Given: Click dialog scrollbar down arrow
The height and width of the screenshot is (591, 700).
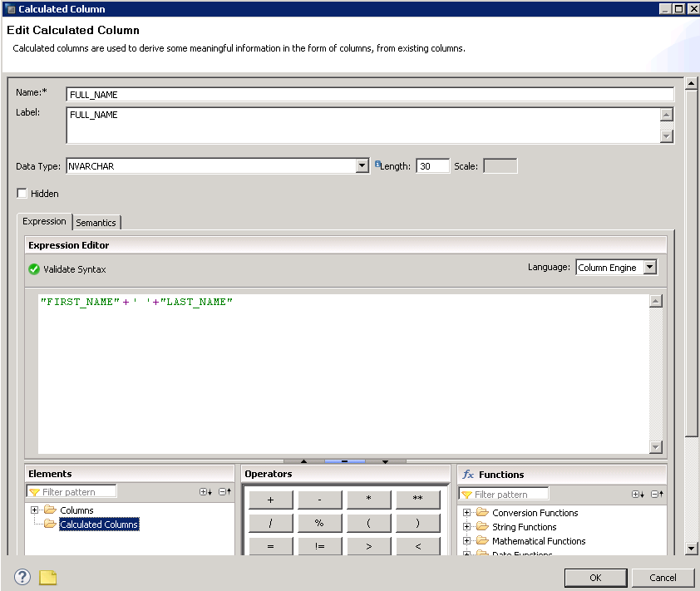Looking at the screenshot, I should point(691,548).
